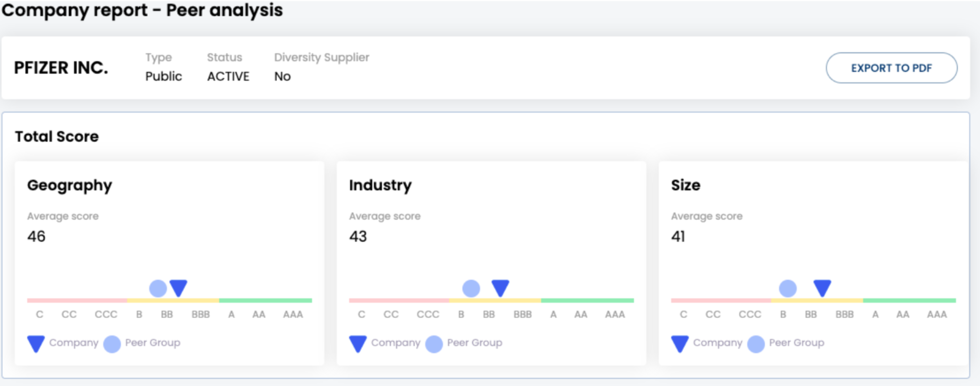Click Average score label in Industry card
980x386 pixels.
(x=385, y=216)
